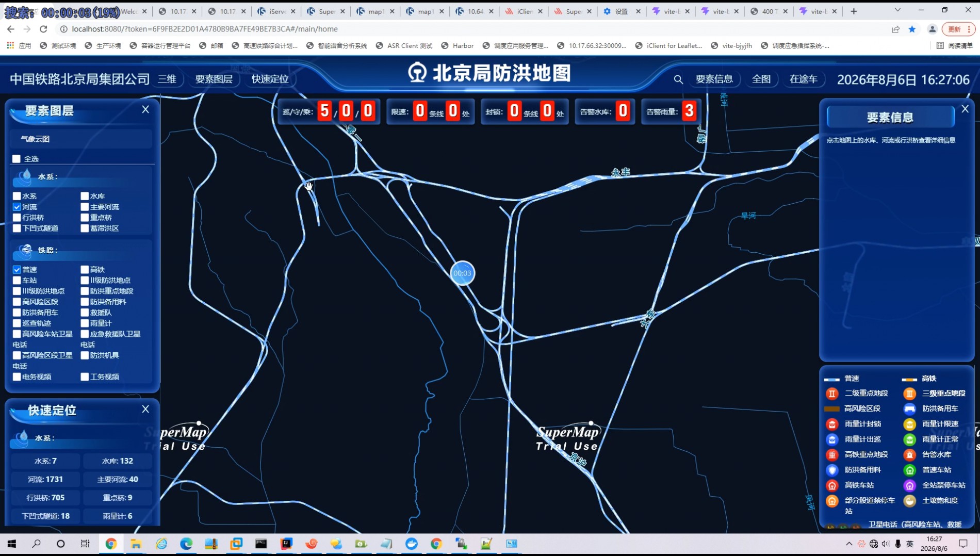The image size is (980, 556).
Task: Expand the 气象云图 section
Action: [81, 139]
